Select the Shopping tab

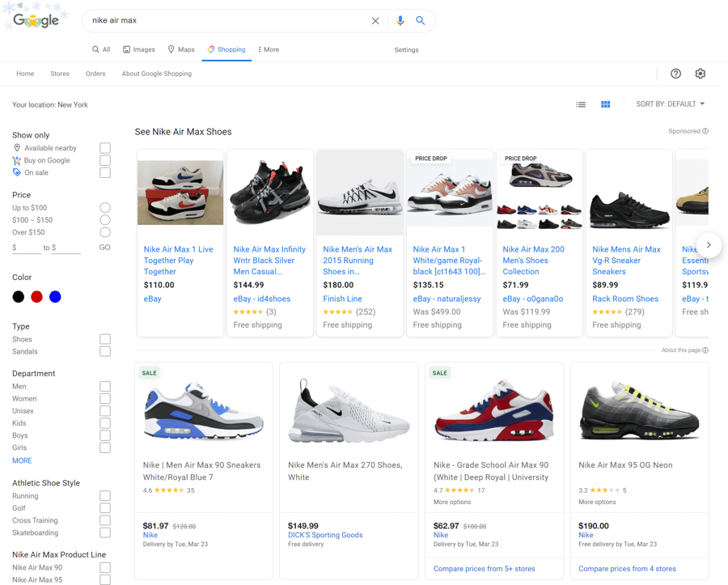click(x=226, y=49)
